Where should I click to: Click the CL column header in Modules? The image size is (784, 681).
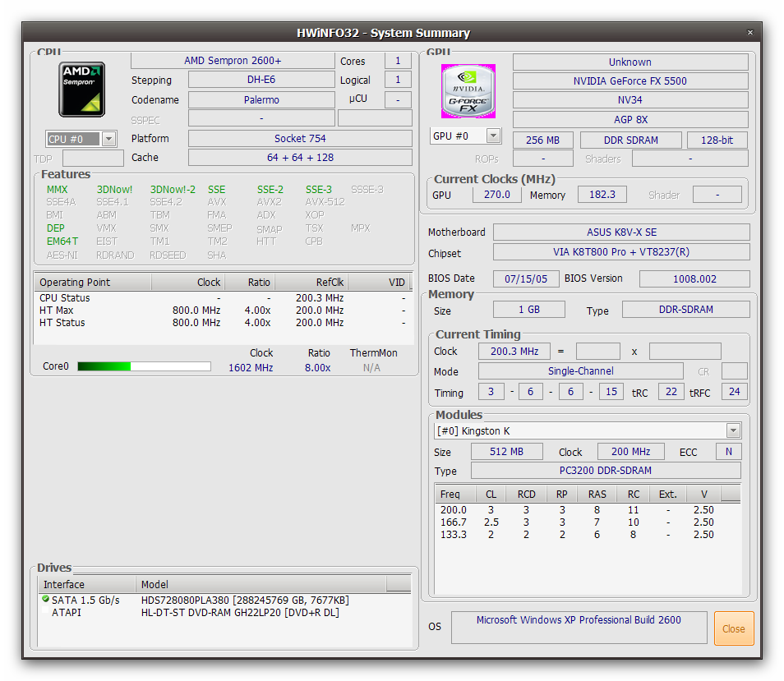click(491, 495)
